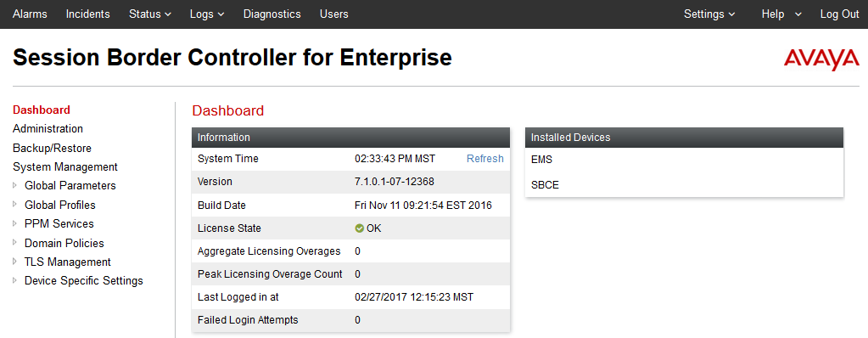Expand Device Specific Settings arrow
Viewport: 868px width, 338px height.
(15, 280)
